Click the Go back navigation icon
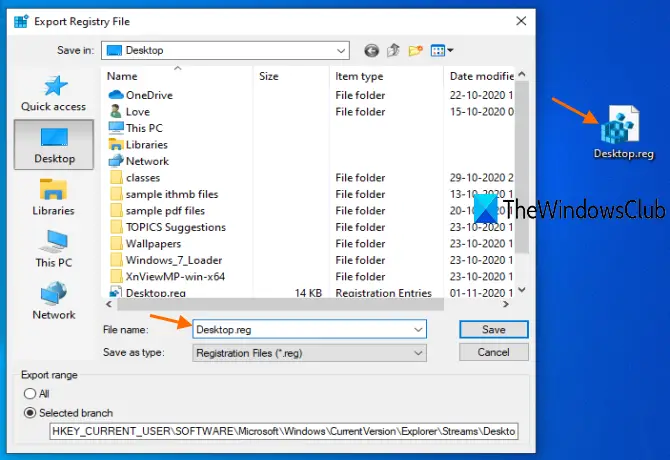Viewport: 670px width, 460px height. pos(371,51)
